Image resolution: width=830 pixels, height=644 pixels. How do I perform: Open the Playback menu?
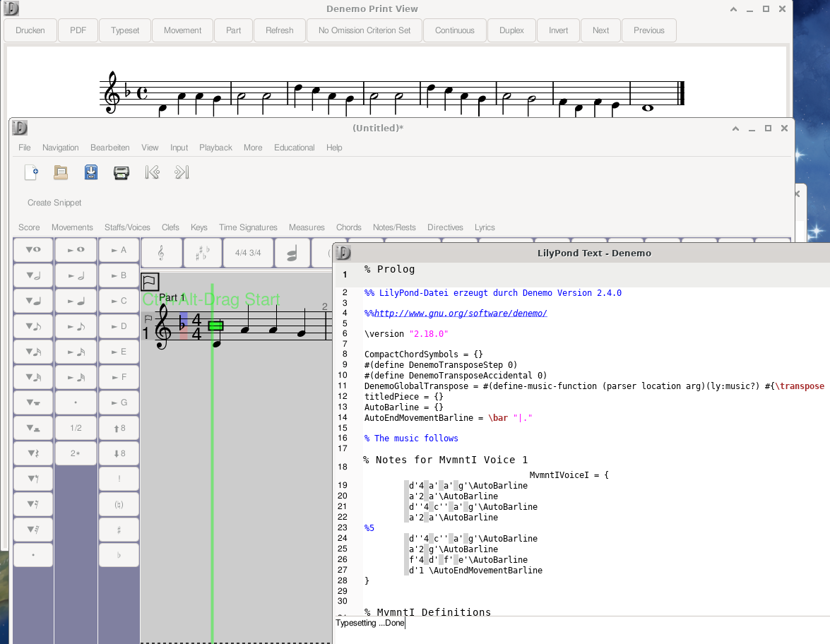click(x=215, y=148)
